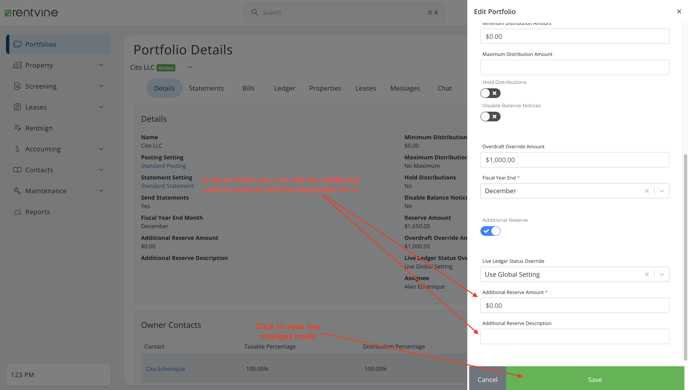Click the Cancel button
Viewport: 688px width, 390px height.
coord(487,379)
